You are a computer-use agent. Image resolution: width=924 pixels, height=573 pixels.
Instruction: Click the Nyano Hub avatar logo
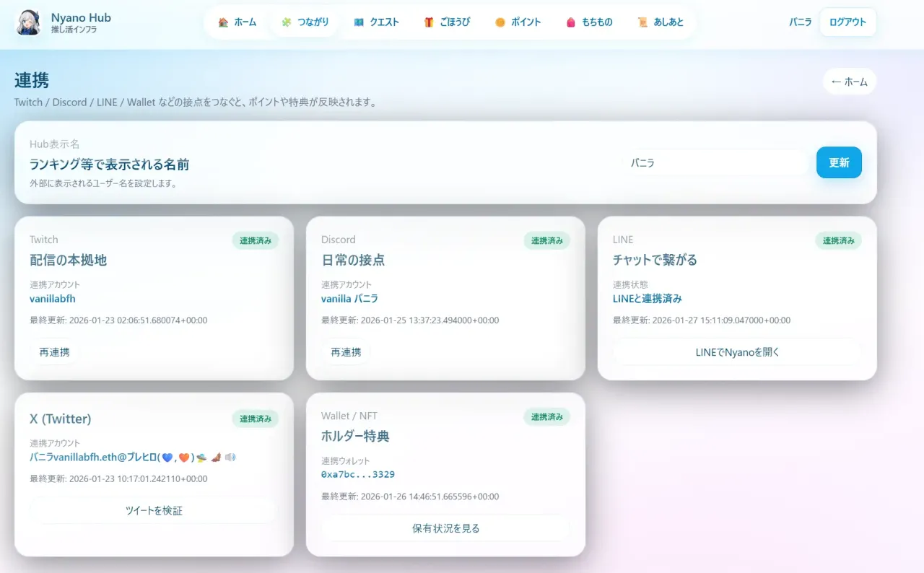29,22
